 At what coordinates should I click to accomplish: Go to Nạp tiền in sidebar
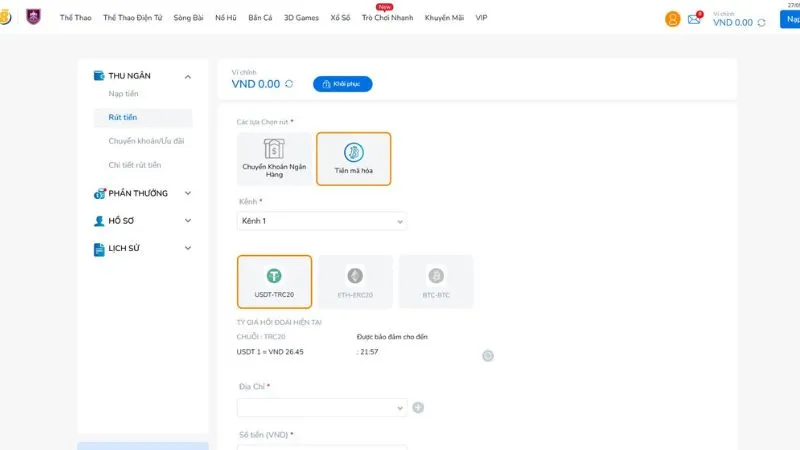coord(123,93)
